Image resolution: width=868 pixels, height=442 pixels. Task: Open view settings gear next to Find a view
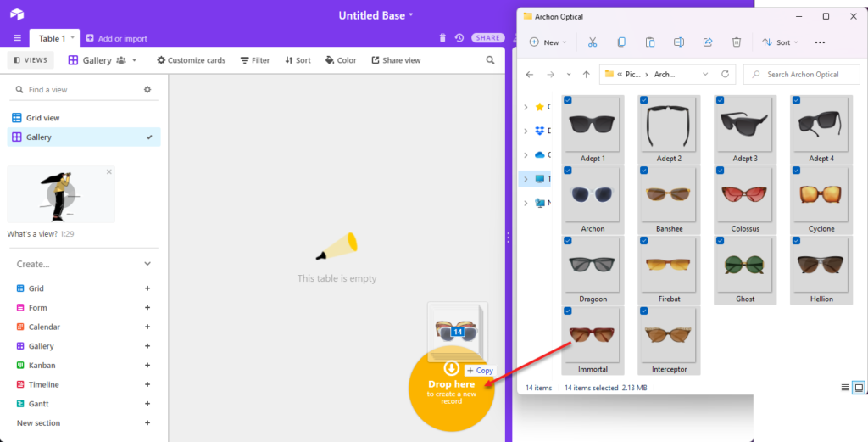pos(147,89)
